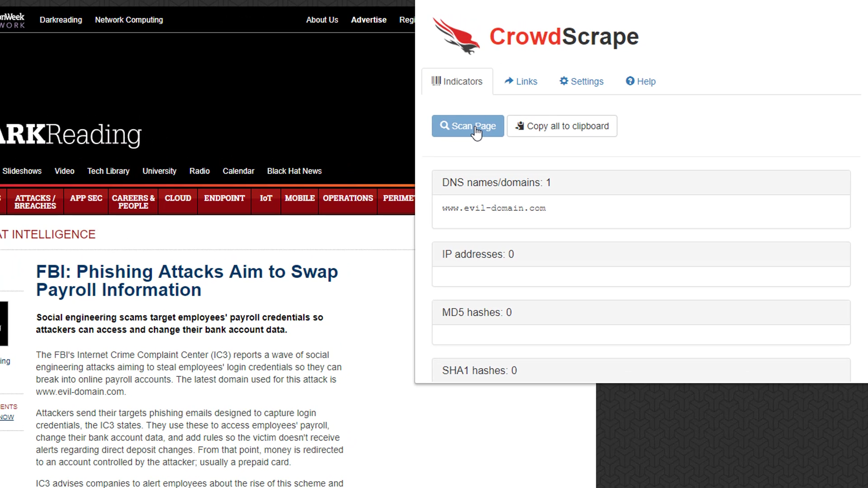Click the CrowdScrape falcon logo

pyautogui.click(x=456, y=36)
